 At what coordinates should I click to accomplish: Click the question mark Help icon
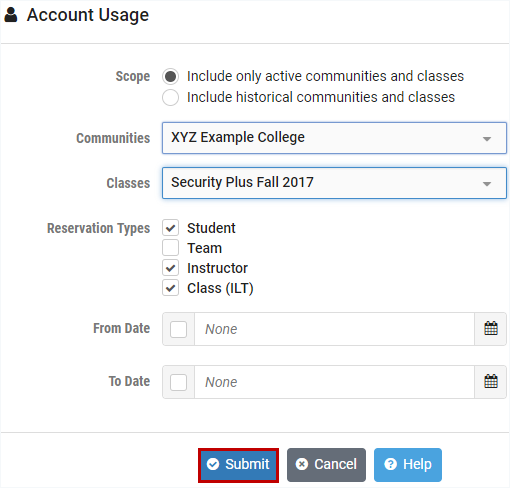point(390,464)
